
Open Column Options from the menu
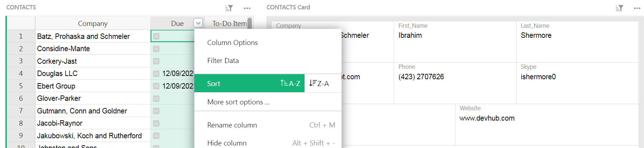[x=232, y=42]
